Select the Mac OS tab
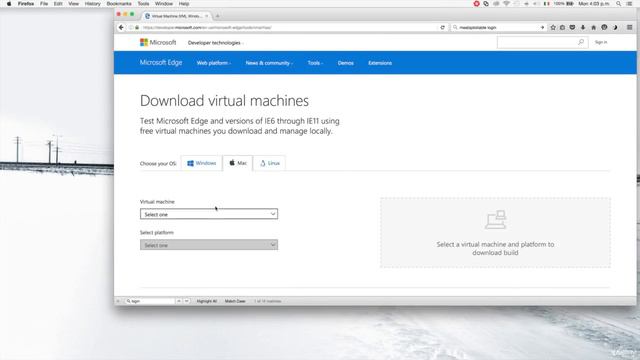Image resolution: width=640 pixels, height=360 pixels. pyautogui.click(x=238, y=163)
